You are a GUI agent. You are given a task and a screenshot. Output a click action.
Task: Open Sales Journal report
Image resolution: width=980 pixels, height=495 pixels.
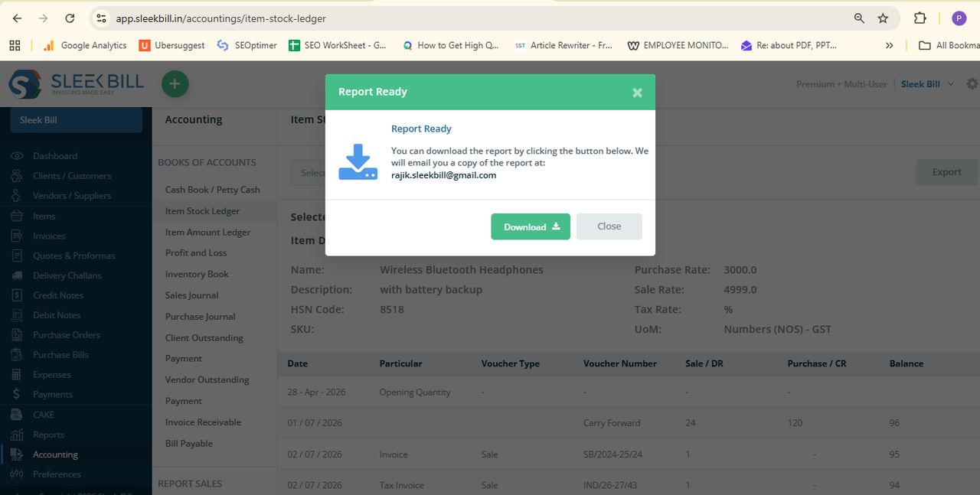(x=192, y=295)
